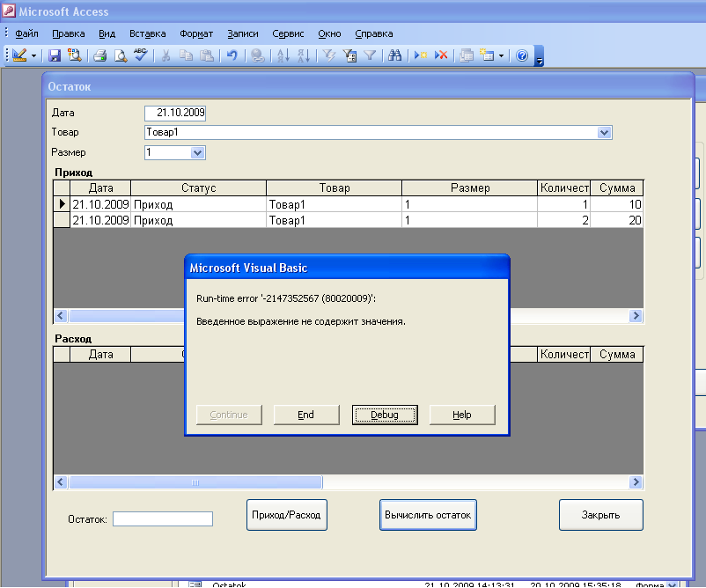
Task: Click the Undo arrow icon
Action: [x=232, y=55]
